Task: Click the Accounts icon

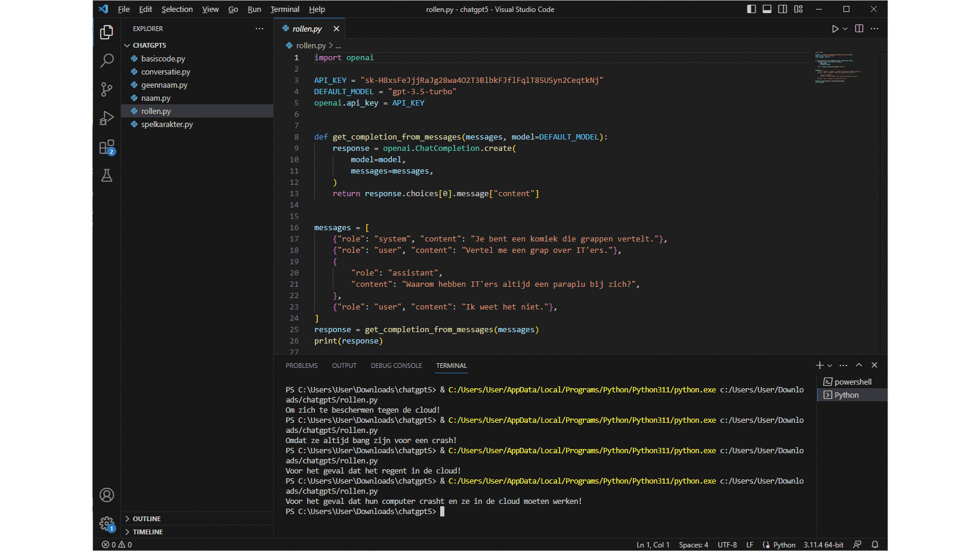Action: click(107, 495)
